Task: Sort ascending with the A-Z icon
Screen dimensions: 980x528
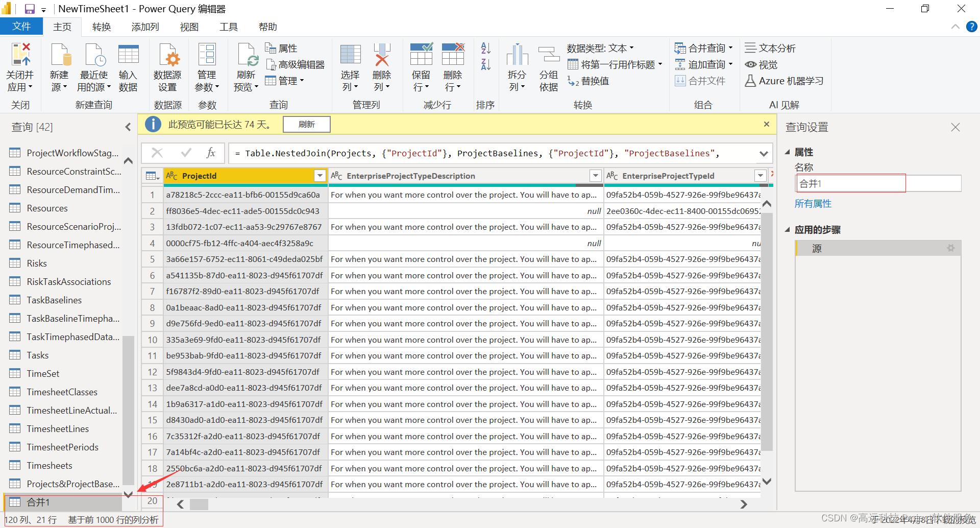Action: click(485, 48)
